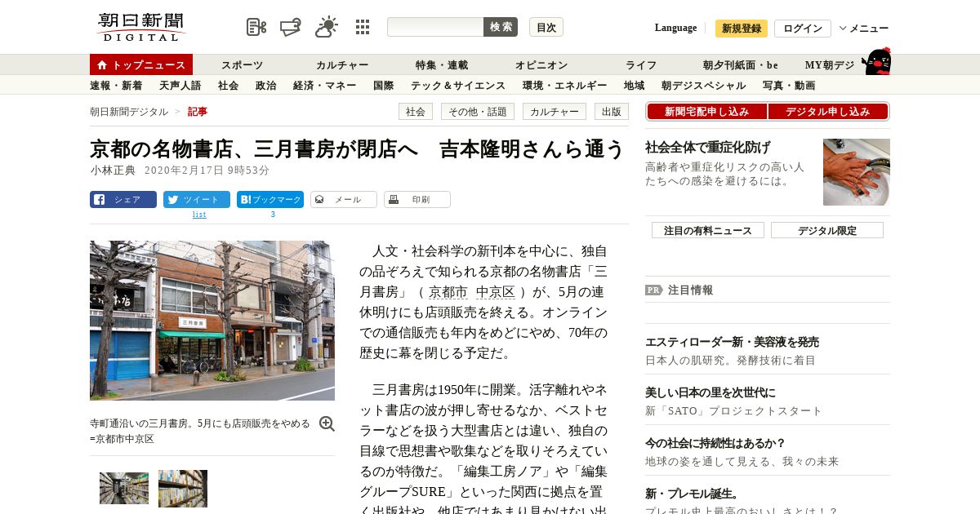Image resolution: width=980 pixels, height=514 pixels.
Task: Select 環境・エネルギー in sub navigation
Action: pyautogui.click(x=564, y=86)
